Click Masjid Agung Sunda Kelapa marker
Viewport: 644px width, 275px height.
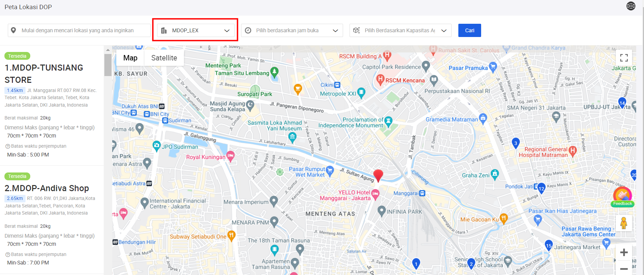click(250, 106)
